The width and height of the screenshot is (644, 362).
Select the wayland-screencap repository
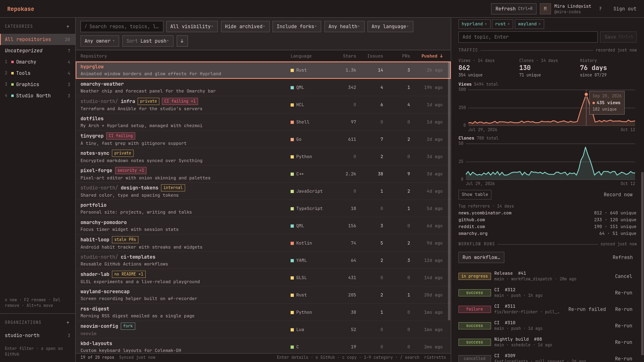point(263,295)
